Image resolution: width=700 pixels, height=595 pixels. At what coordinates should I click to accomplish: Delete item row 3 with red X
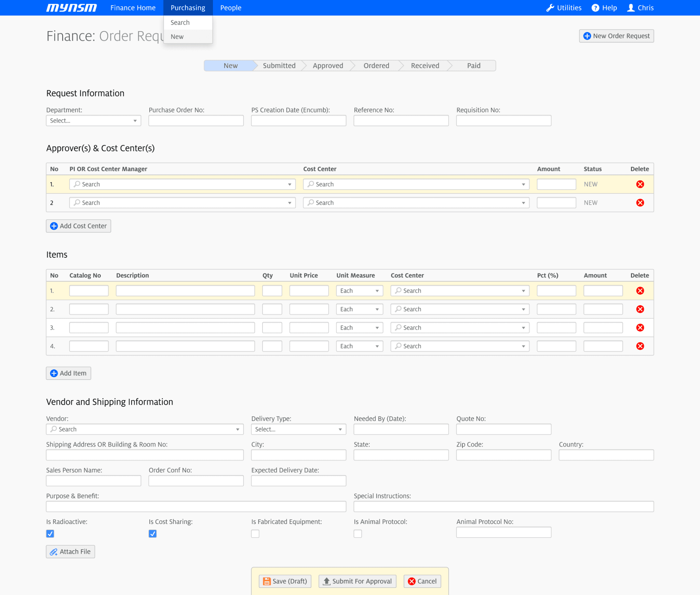click(x=640, y=328)
